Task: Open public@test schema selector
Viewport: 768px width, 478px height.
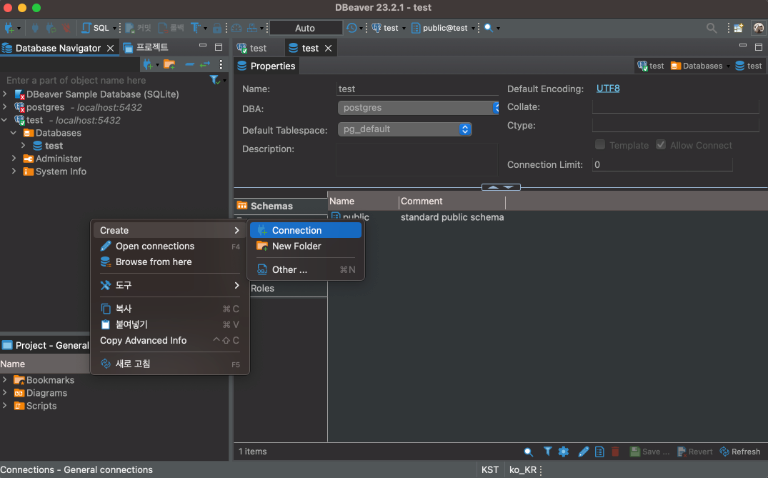Action: pos(443,28)
